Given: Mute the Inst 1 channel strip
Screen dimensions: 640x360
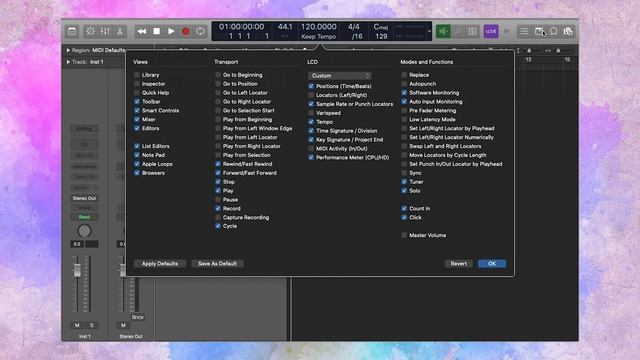Looking at the screenshot, I should 77,325.
